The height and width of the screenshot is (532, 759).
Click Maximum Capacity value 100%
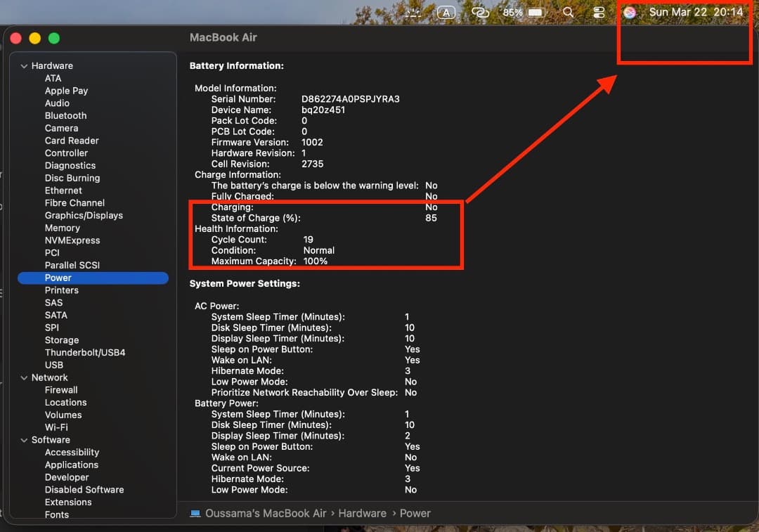pos(315,261)
